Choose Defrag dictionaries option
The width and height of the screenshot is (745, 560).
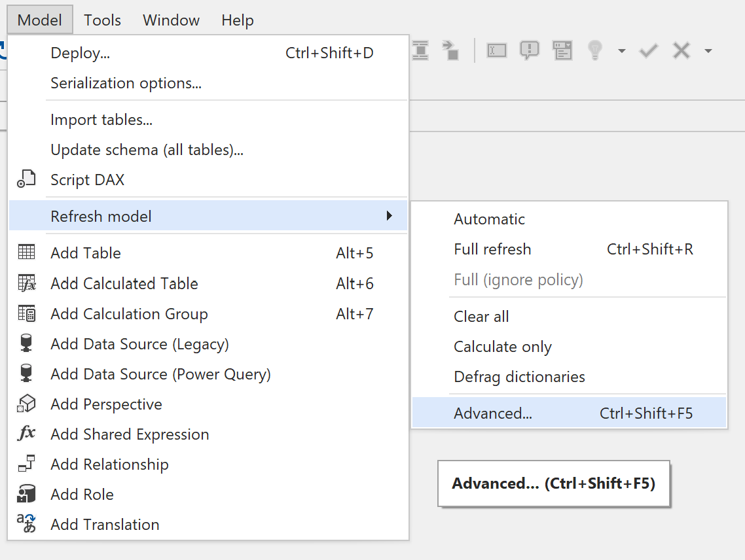click(519, 377)
